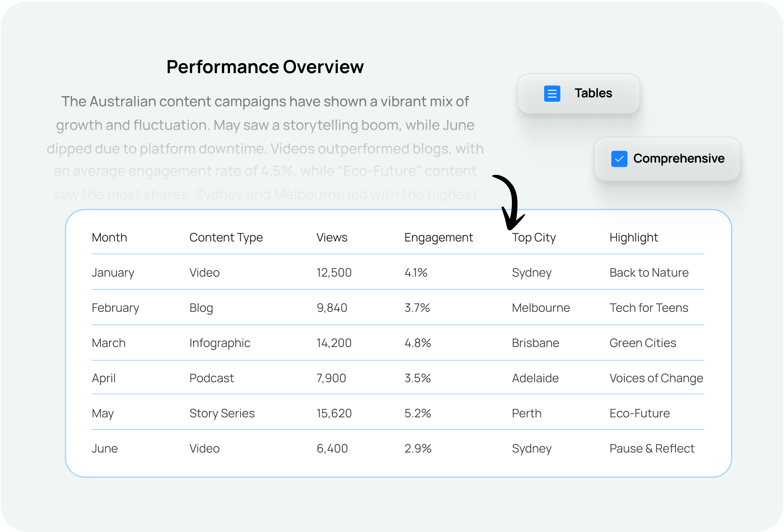The image size is (784, 532).
Task: Select the 15,620 views cell
Action: point(334,413)
